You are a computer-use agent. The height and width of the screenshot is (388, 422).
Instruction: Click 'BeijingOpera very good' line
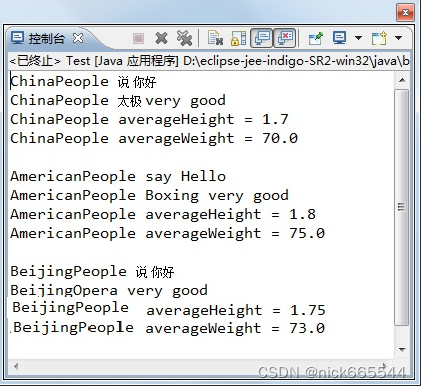click(109, 291)
